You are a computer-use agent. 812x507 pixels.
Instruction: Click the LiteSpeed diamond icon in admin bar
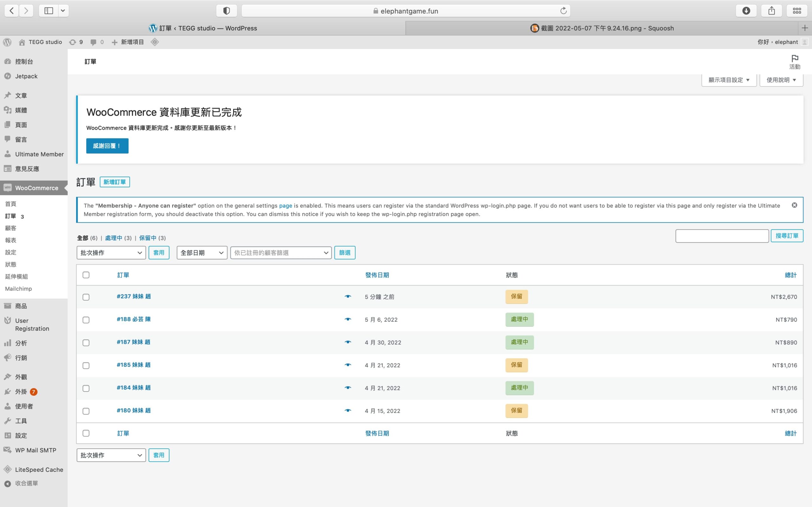tap(154, 42)
